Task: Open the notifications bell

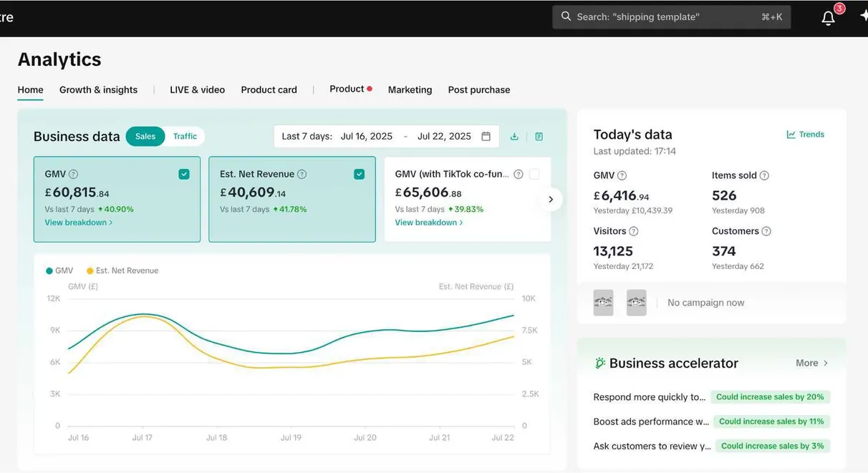Action: pos(828,18)
